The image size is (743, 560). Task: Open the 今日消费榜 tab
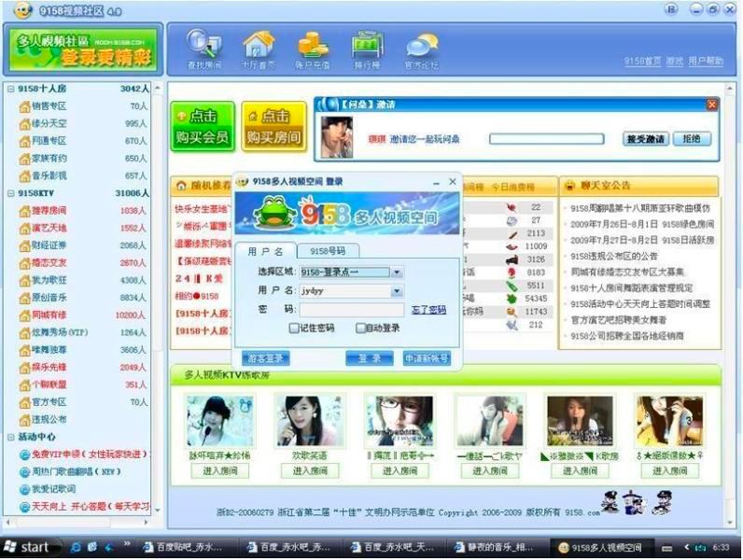pyautogui.click(x=512, y=188)
